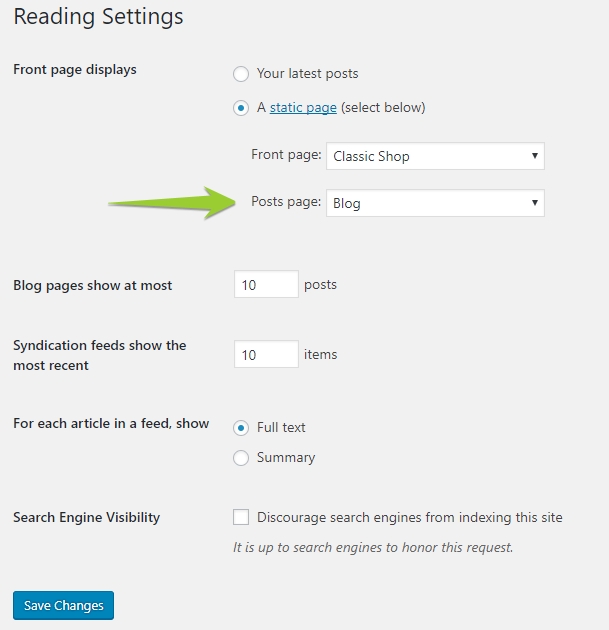Choose the 'Summary' feed radio button
609x630 pixels.
coord(241,458)
